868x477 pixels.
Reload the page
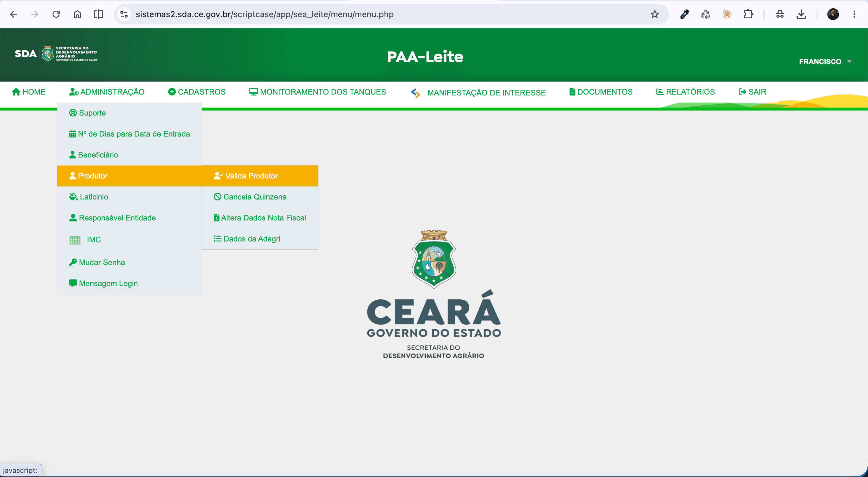(56, 14)
